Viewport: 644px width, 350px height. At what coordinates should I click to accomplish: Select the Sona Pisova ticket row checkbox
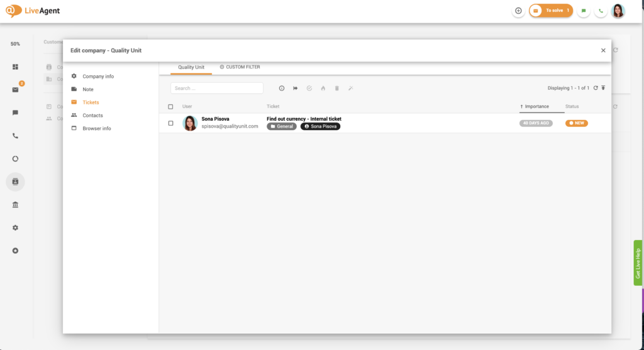[x=170, y=123]
